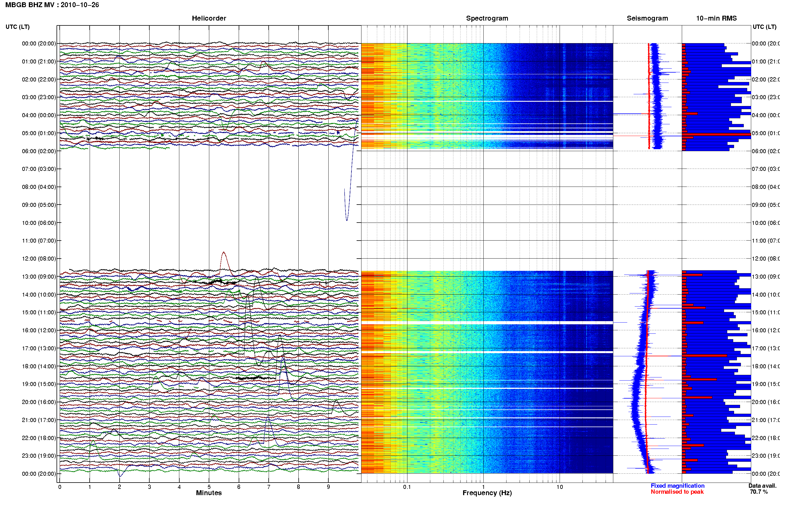This screenshot has height=508, width=812.
Task: Click the "4" tick on the Minutes axis
Action: (x=179, y=487)
